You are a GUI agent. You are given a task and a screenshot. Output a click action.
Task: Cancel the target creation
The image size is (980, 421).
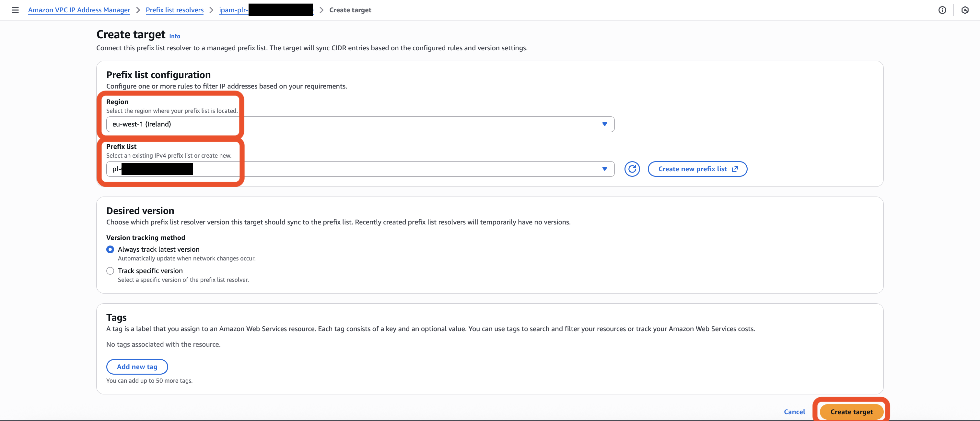coord(794,412)
